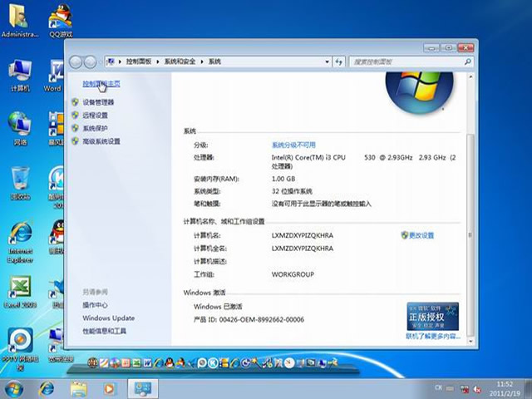Launch Internet Explorer from the taskbar
This screenshot has width=532, height=399.
click(x=47, y=388)
